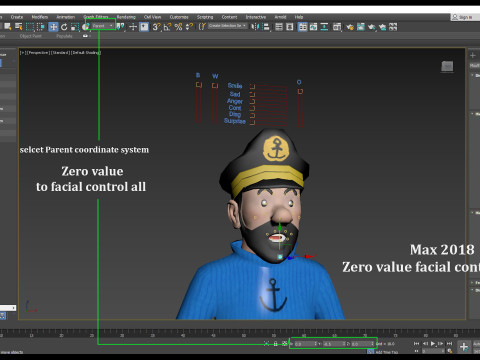The image size is (480, 360).
Task: Open the Create command panel tab
Action: coord(473,55)
